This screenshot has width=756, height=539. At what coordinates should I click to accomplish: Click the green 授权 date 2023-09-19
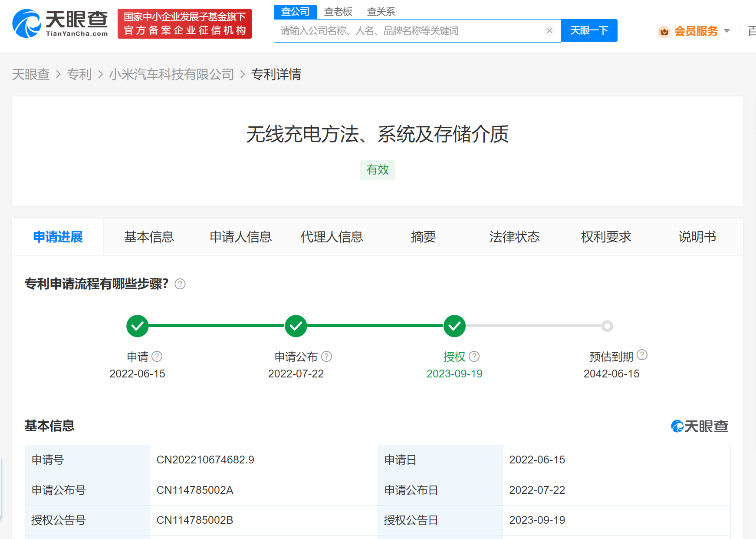tap(454, 374)
